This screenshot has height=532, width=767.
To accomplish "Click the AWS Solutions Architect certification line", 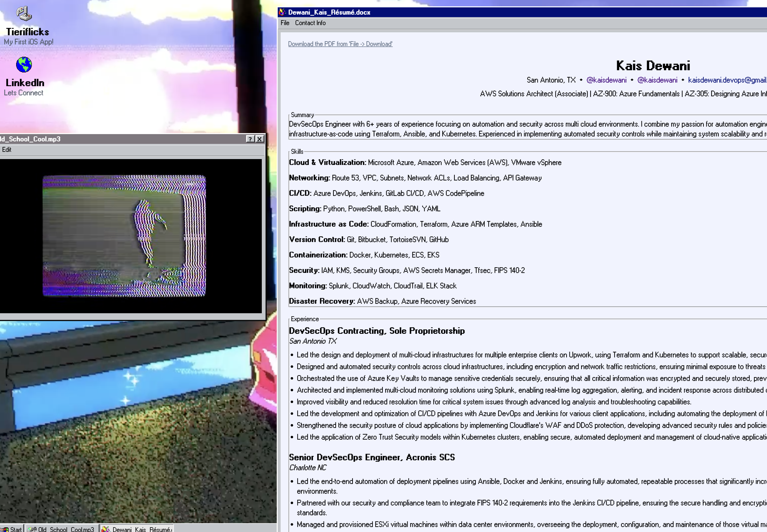I will tap(623, 94).
